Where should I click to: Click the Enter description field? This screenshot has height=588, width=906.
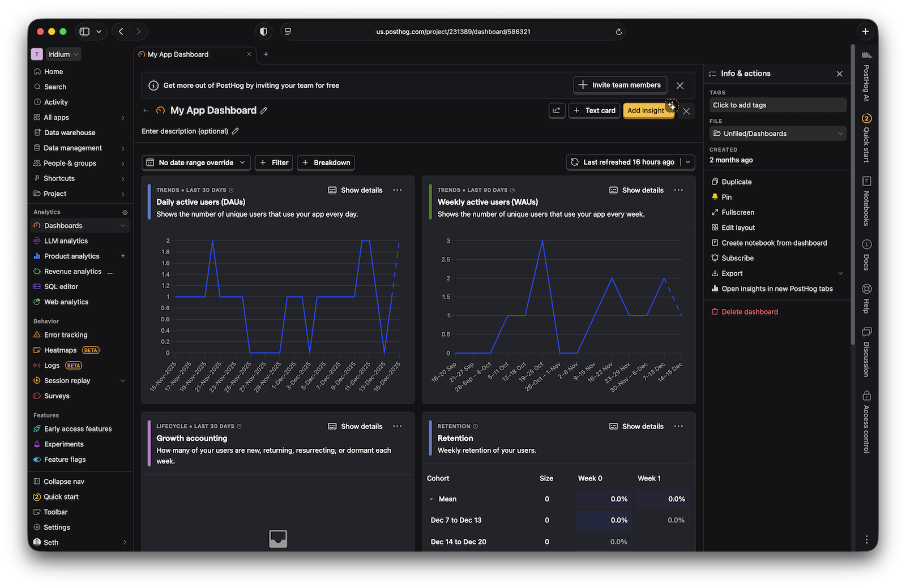[185, 131]
